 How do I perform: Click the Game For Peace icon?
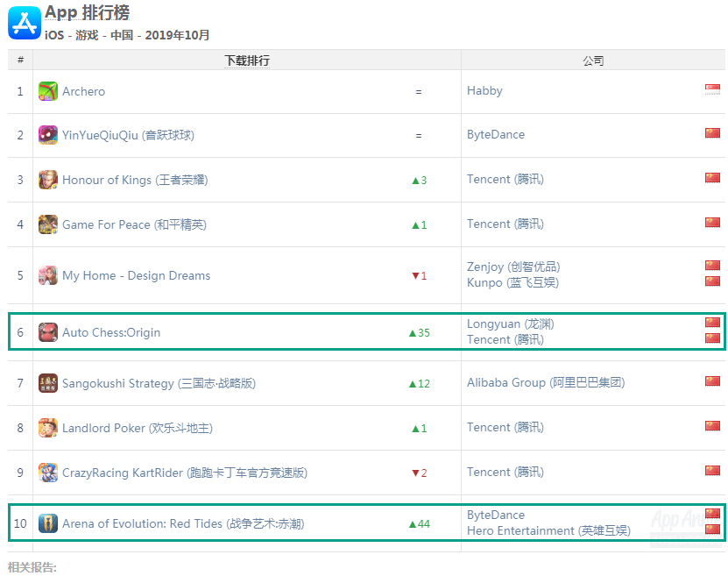tap(48, 224)
